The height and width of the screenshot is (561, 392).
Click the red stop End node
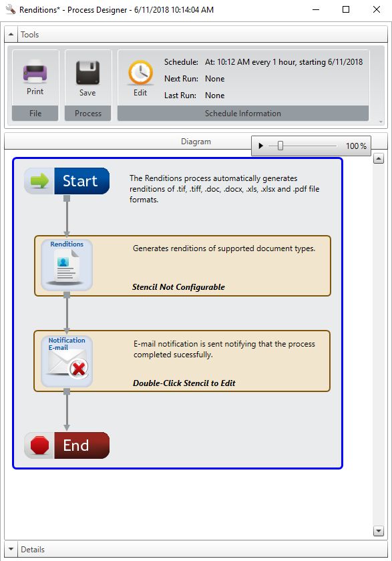pyautogui.click(x=67, y=445)
